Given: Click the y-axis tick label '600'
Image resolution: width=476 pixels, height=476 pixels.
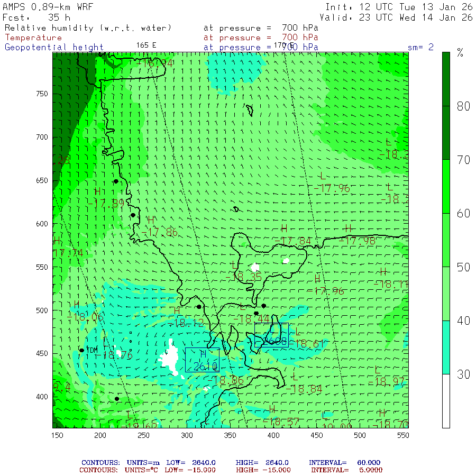Looking at the screenshot, I should pyautogui.click(x=42, y=224).
